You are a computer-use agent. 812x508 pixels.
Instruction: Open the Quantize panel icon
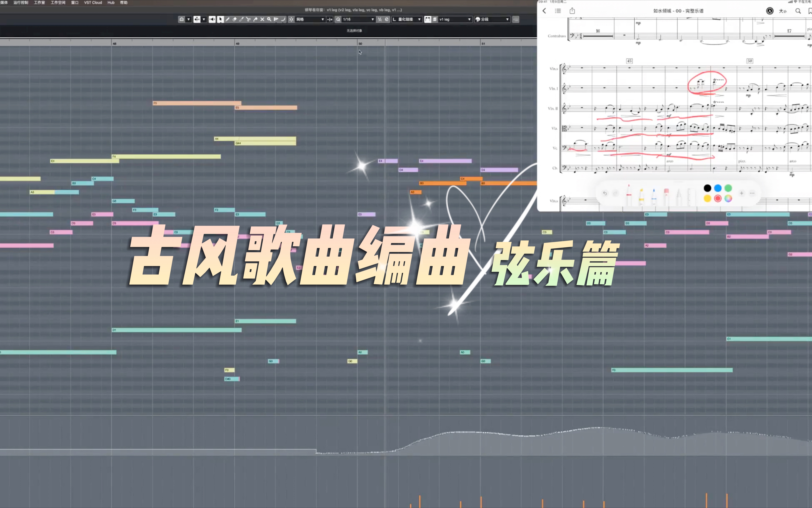pyautogui.click(x=387, y=20)
